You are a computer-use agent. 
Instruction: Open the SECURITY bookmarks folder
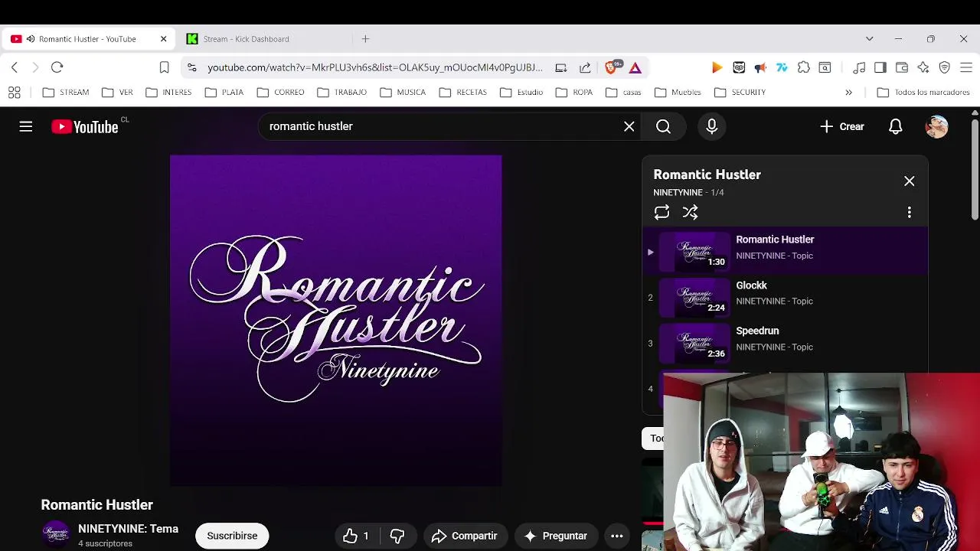tap(740, 92)
